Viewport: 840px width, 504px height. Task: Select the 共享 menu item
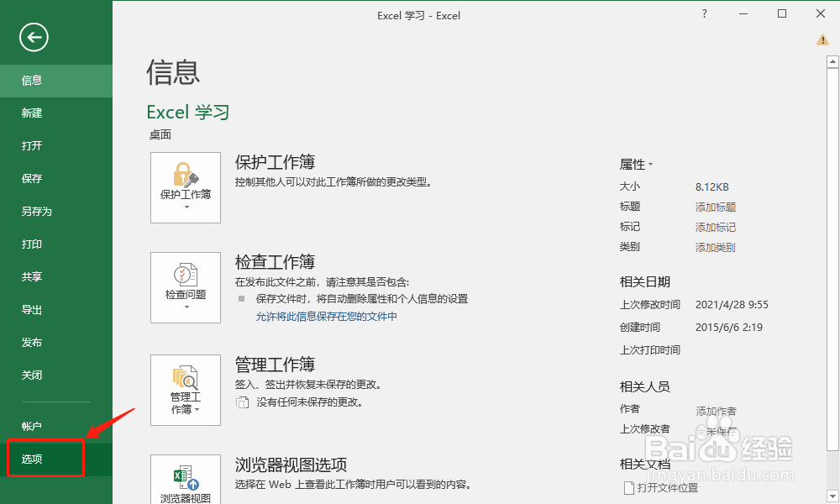click(x=56, y=277)
